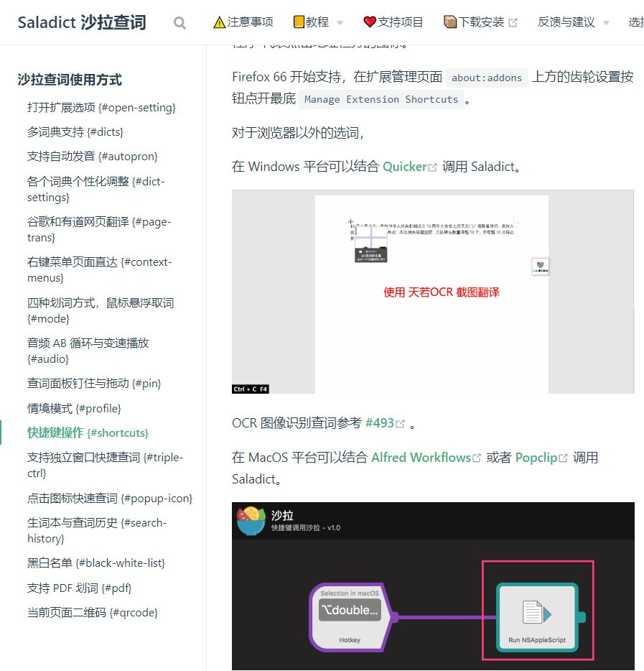Jump to 查词面板钉住与拖动 {#pin}

pyautogui.click(x=94, y=383)
